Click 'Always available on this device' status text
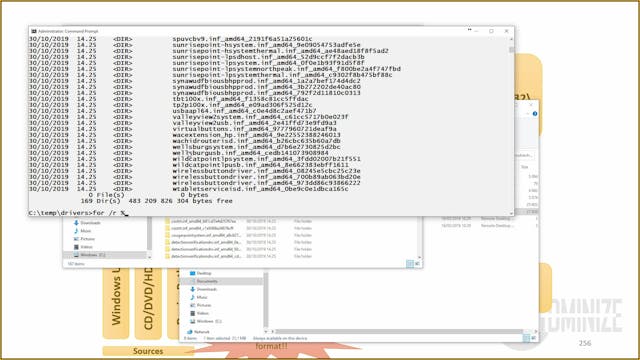Screen dimensions: 640x360 (x=280, y=338)
